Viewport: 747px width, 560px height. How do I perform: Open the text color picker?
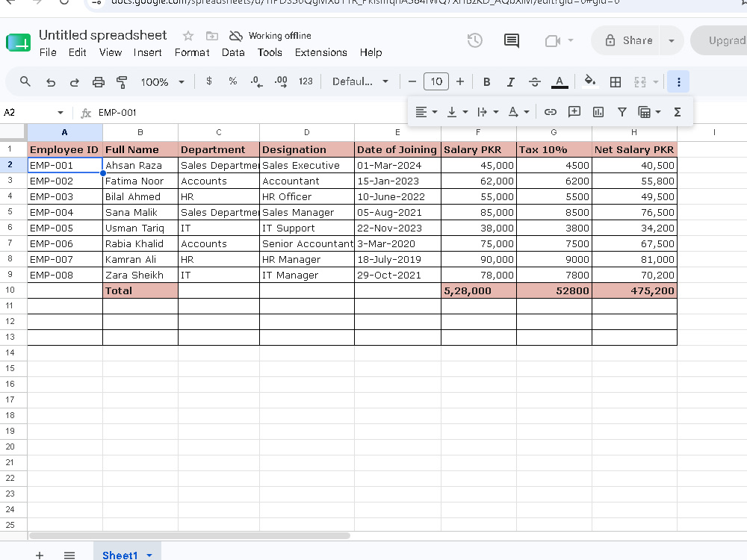click(x=560, y=82)
